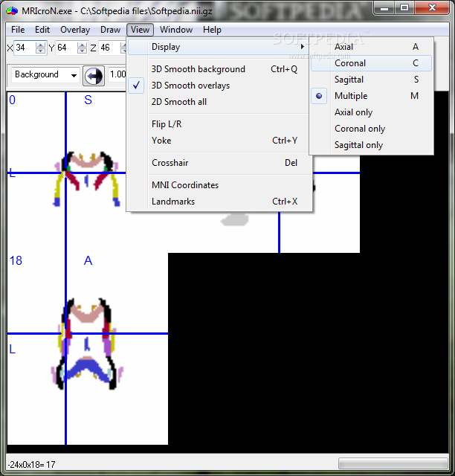Click the black-and-white arrow autocontrast button
The width and height of the screenshot is (455, 476).
(x=94, y=76)
